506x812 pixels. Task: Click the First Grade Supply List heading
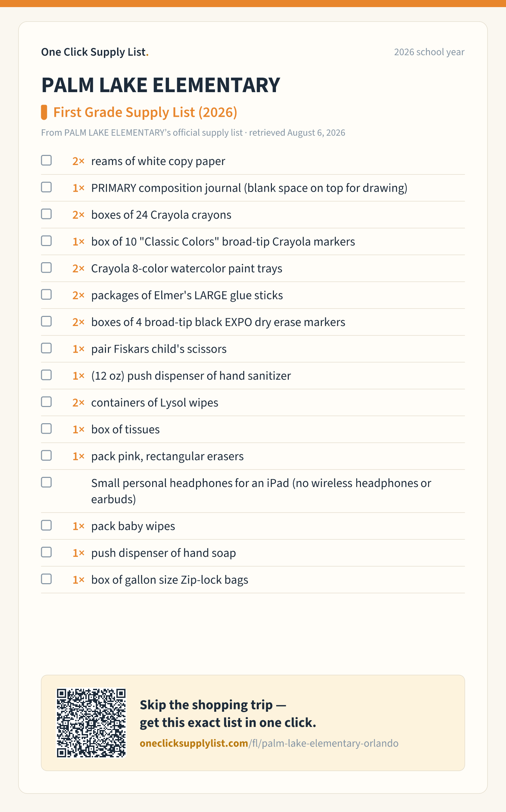[145, 112]
